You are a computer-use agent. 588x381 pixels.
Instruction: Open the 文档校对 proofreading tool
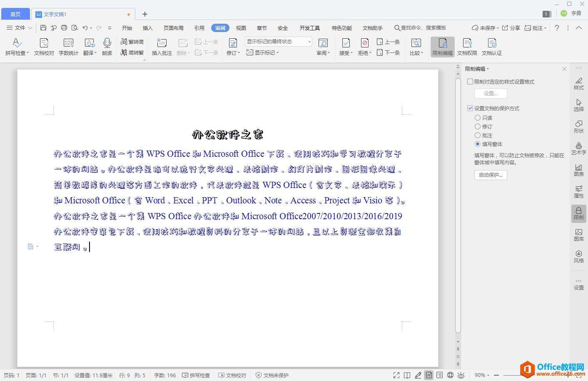click(x=44, y=47)
